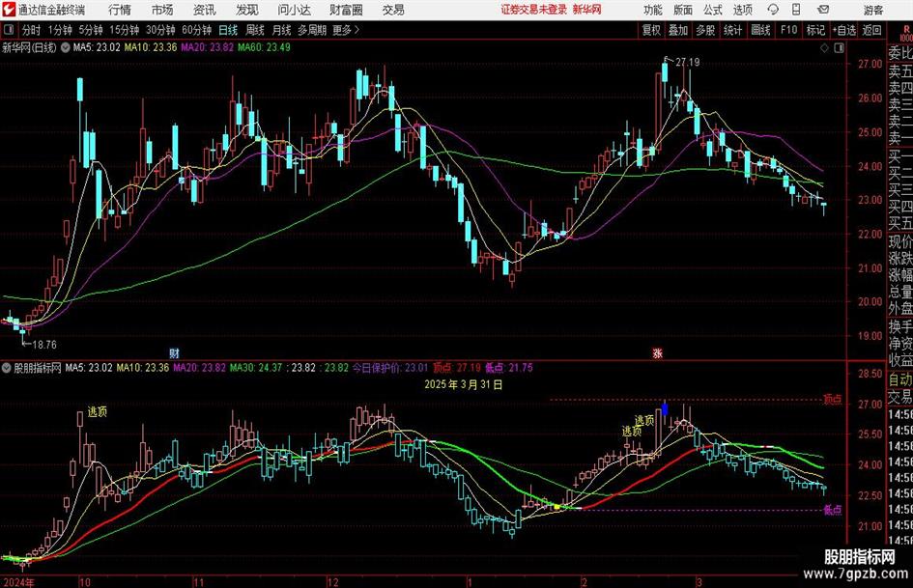913x588 pixels.
Task: Switch to 月线 monthly period
Action: pyautogui.click(x=282, y=30)
